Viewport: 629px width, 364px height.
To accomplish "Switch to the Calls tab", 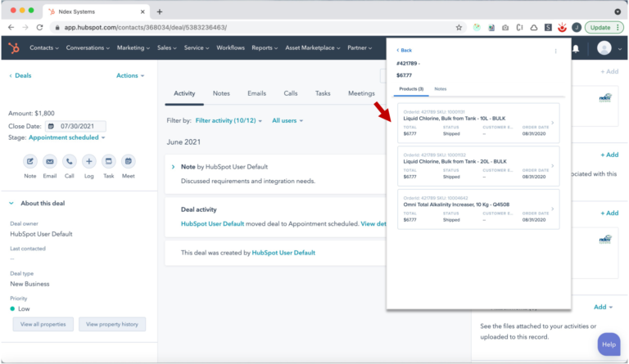I will (x=291, y=93).
